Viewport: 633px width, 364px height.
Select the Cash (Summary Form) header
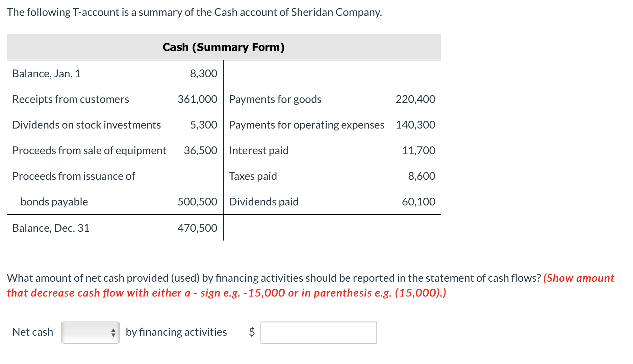click(x=224, y=47)
